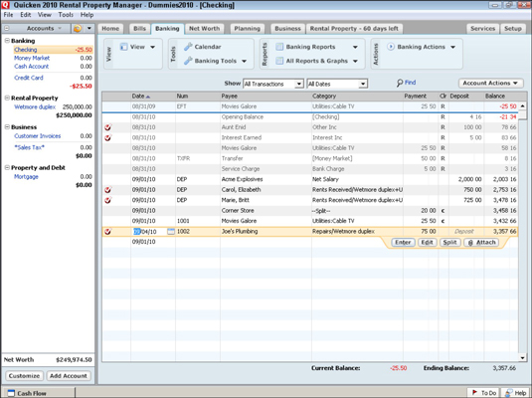The image size is (532, 398).
Task: Expand the Banking Tools dropdown arrow
Action: (244, 61)
